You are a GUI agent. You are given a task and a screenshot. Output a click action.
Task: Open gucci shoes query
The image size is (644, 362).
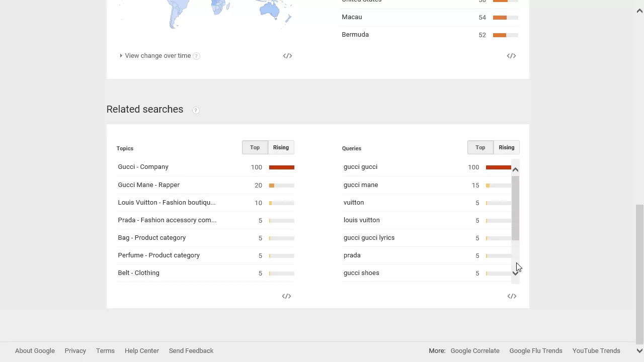[361, 273]
